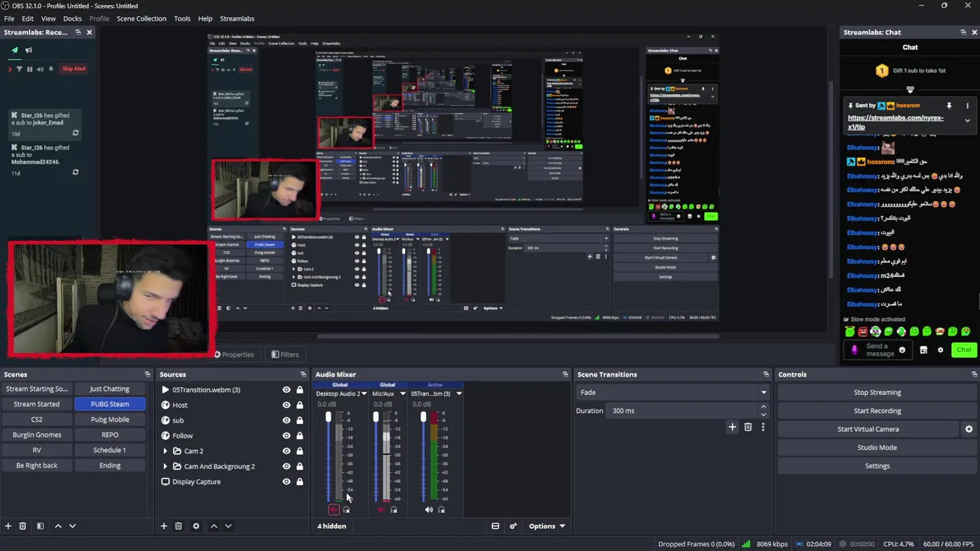Add a scene transition with plus
The height and width of the screenshot is (551, 980).
[732, 427]
